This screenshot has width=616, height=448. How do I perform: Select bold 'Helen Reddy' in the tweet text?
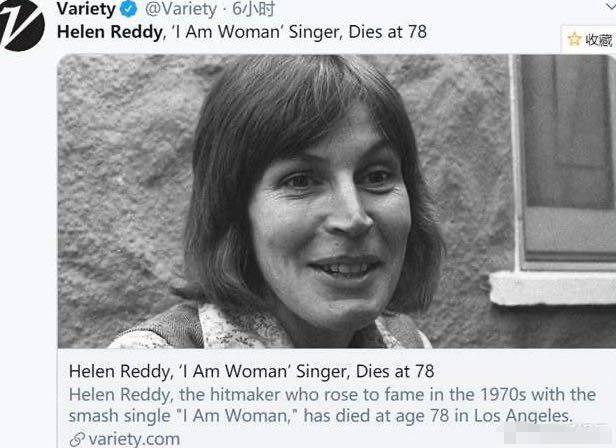pyautogui.click(x=110, y=32)
